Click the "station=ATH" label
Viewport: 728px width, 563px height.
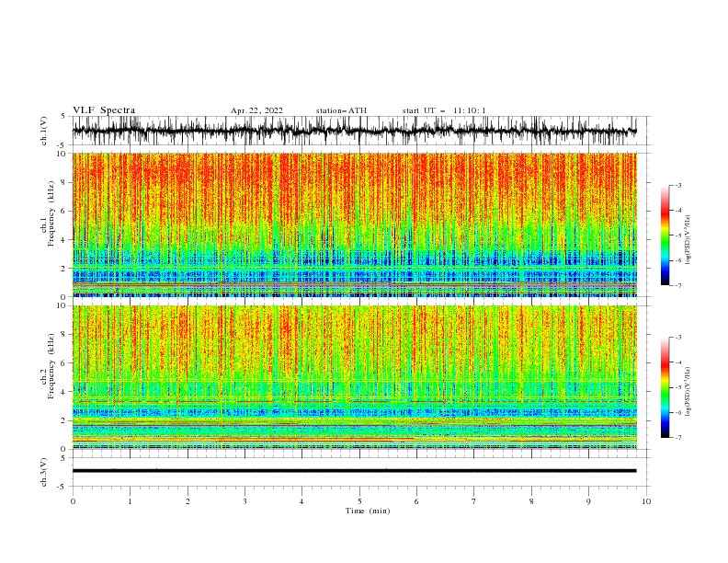pyautogui.click(x=341, y=110)
